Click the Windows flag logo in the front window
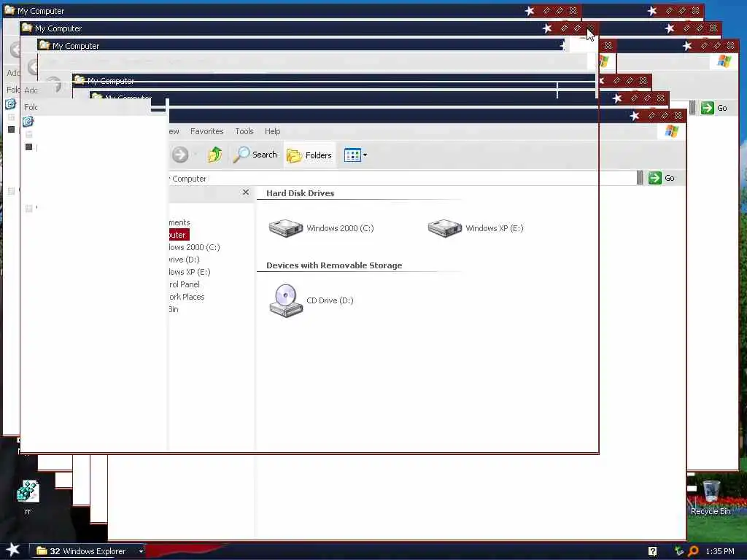Viewport: 747px width, 560px height. pyautogui.click(x=672, y=131)
